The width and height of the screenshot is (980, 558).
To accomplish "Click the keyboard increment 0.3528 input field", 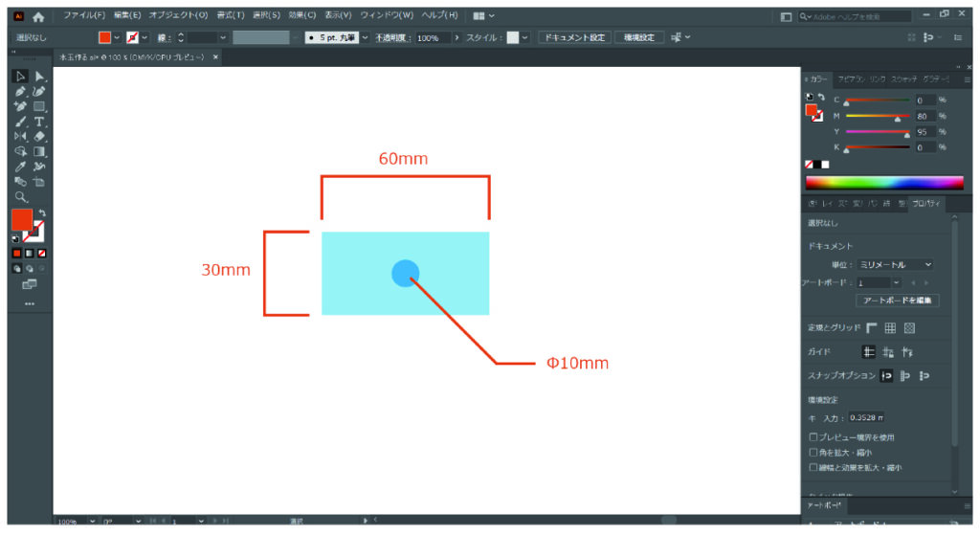I will (866, 418).
